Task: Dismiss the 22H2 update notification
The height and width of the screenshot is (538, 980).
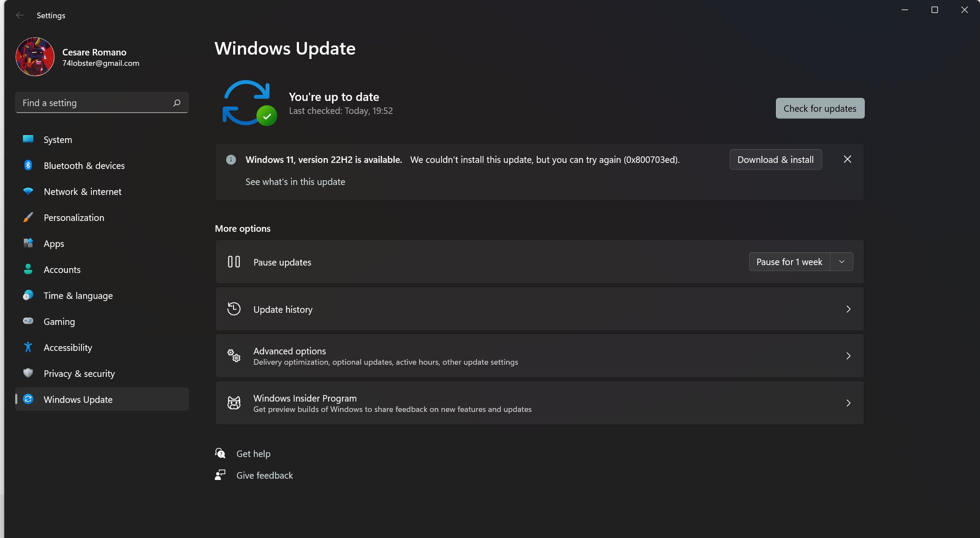Action: [x=847, y=159]
